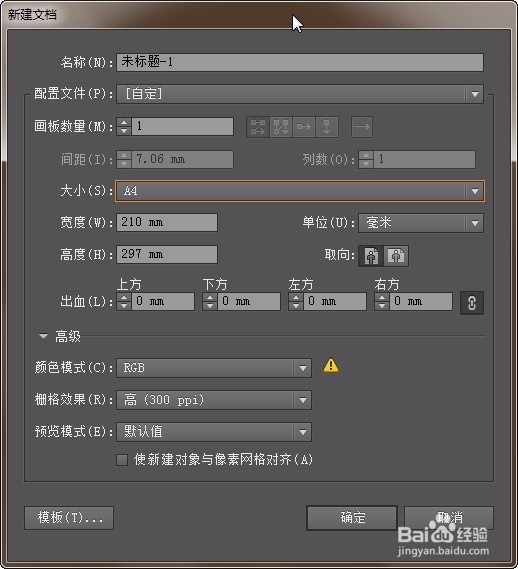The image size is (518, 569).
Task: Click the 宽度 width field 210 mm
Action: pos(167,222)
